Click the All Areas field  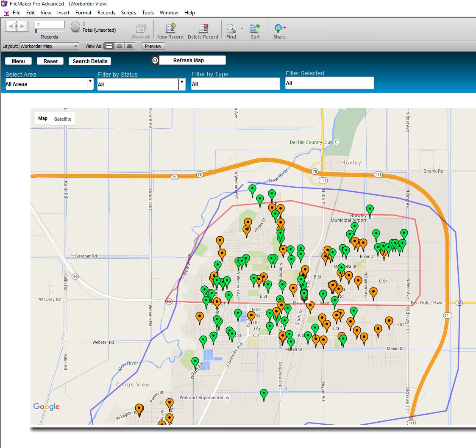[46, 84]
